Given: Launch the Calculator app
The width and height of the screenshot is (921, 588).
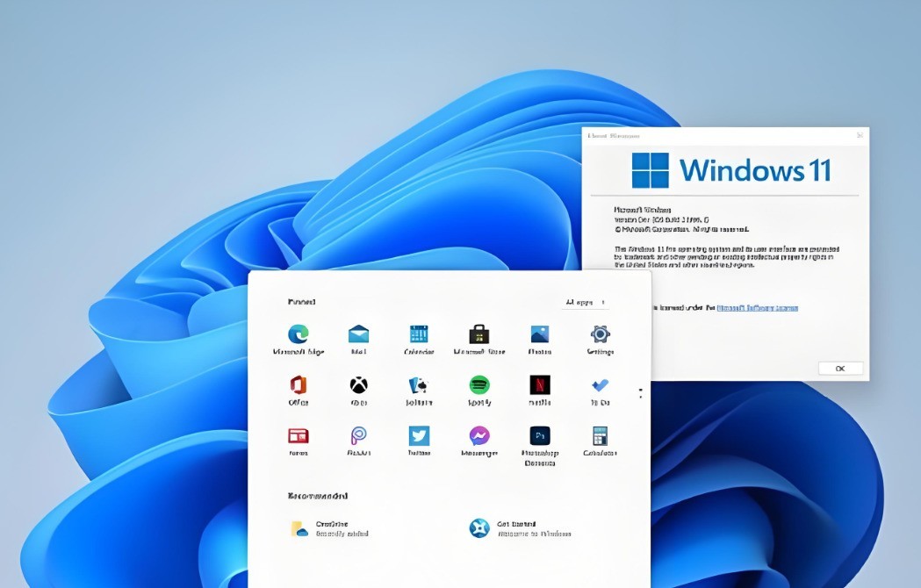Looking at the screenshot, I should tap(600, 436).
